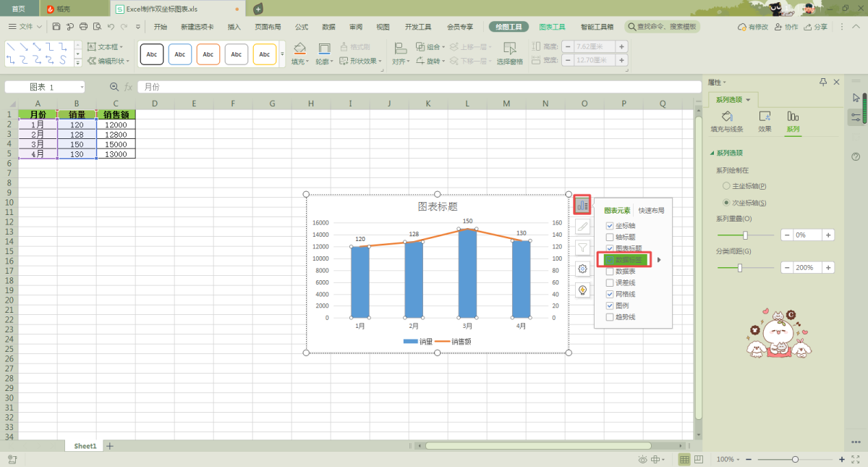Open the chart style brush button
The width and height of the screenshot is (868, 467).
(582, 227)
